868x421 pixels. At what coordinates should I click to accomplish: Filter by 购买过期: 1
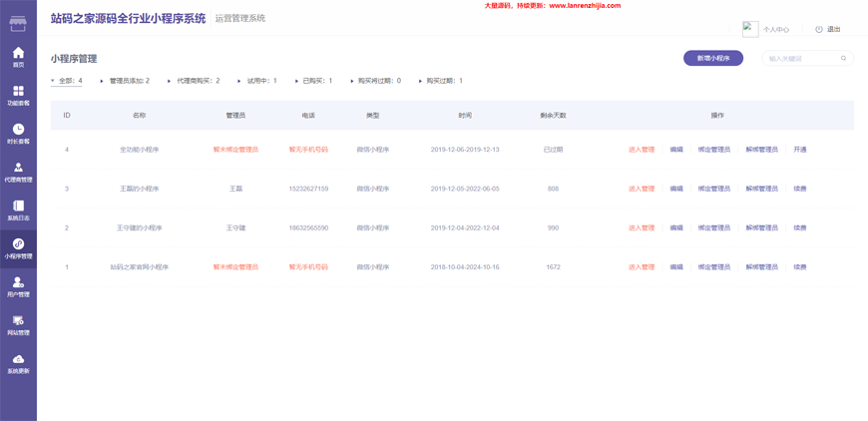click(445, 81)
